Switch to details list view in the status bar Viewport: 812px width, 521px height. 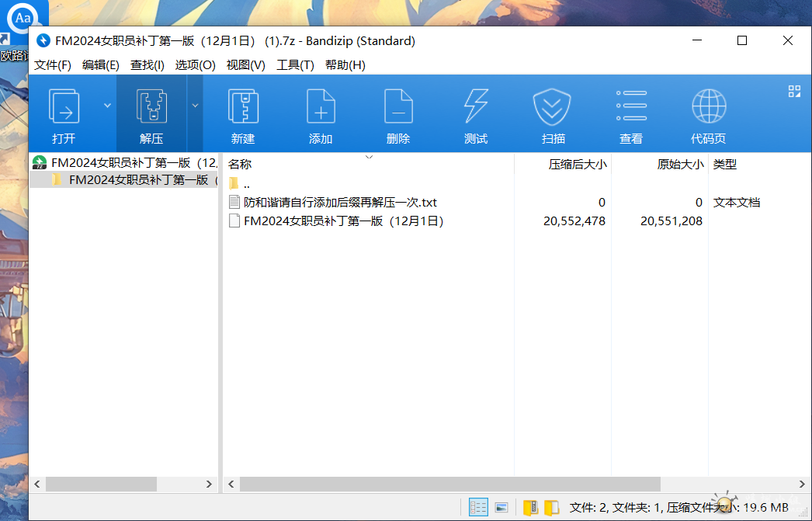(x=478, y=507)
